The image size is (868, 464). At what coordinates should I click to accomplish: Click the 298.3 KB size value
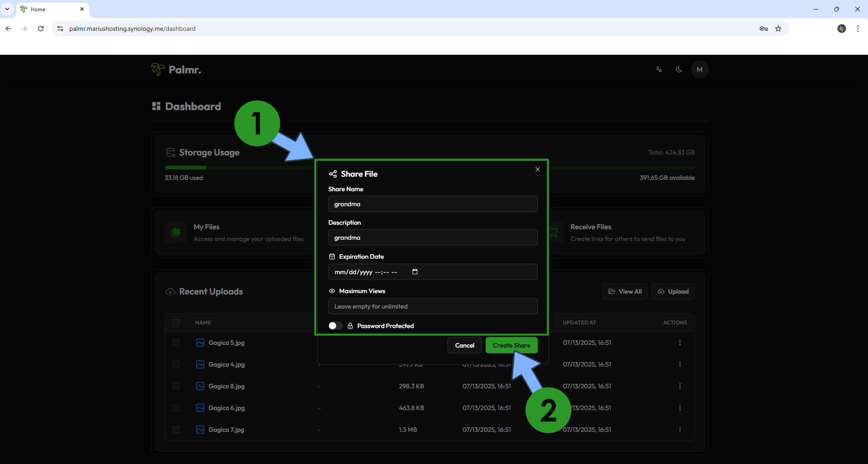point(411,386)
